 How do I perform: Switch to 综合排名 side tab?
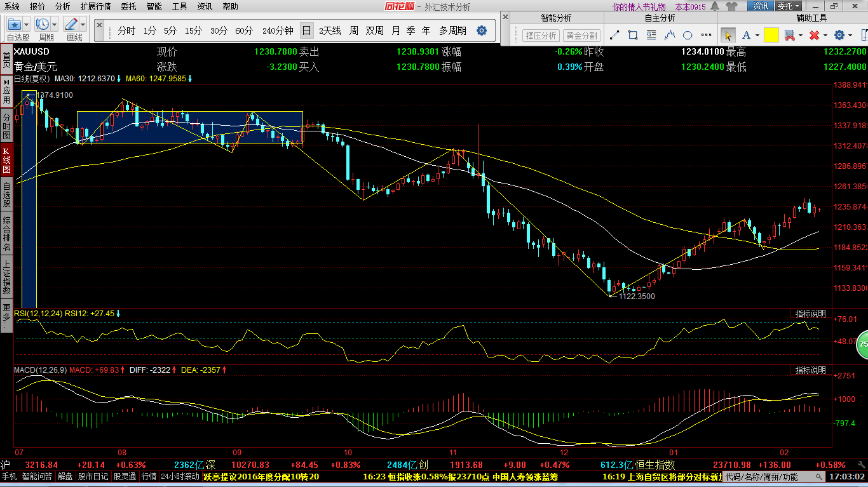tap(6, 233)
